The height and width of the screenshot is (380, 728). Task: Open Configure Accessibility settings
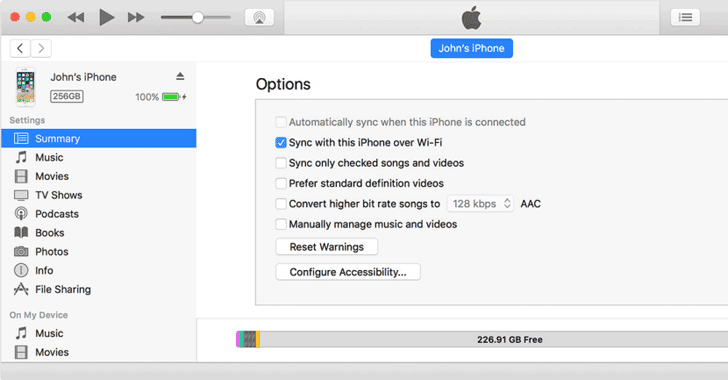pyautogui.click(x=348, y=272)
